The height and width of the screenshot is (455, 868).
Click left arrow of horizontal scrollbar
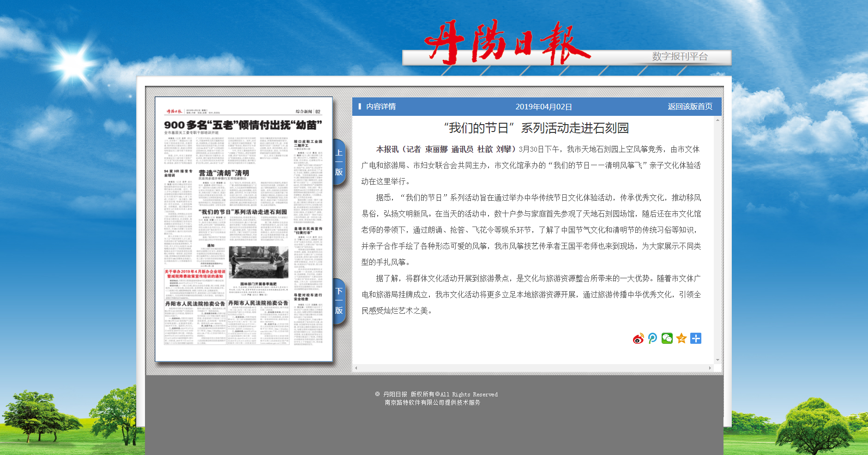pyautogui.click(x=356, y=368)
